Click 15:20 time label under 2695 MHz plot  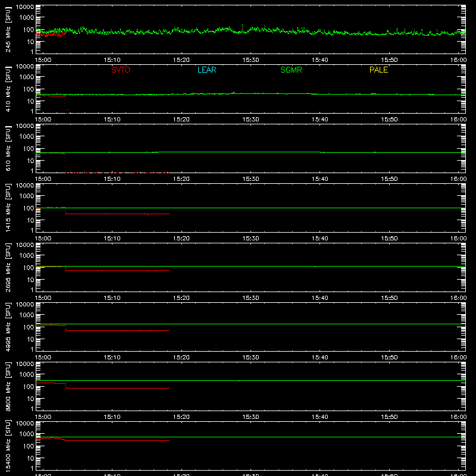[181, 298]
